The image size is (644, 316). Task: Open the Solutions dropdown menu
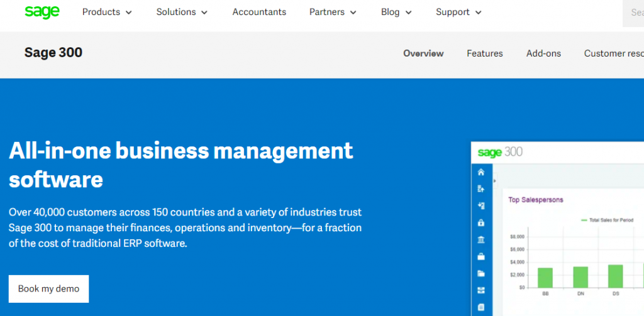pos(182,13)
